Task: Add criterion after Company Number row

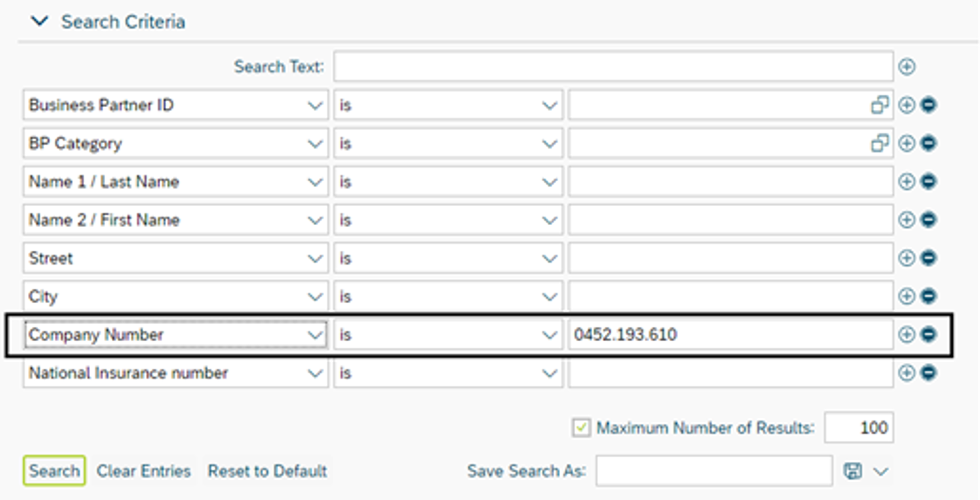Action: click(906, 334)
